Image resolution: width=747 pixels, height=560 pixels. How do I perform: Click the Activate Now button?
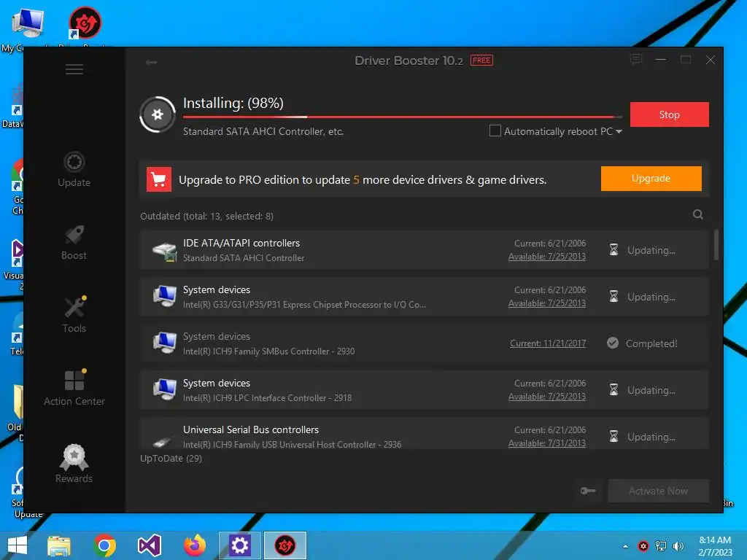pos(659,491)
